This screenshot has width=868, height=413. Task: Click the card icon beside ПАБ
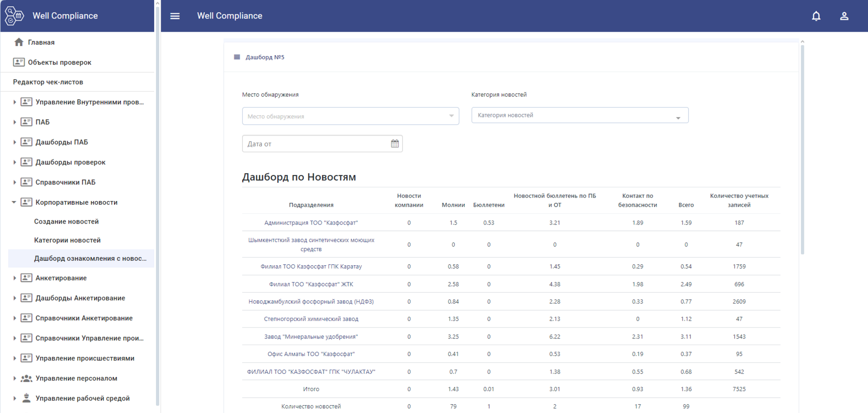(x=27, y=122)
